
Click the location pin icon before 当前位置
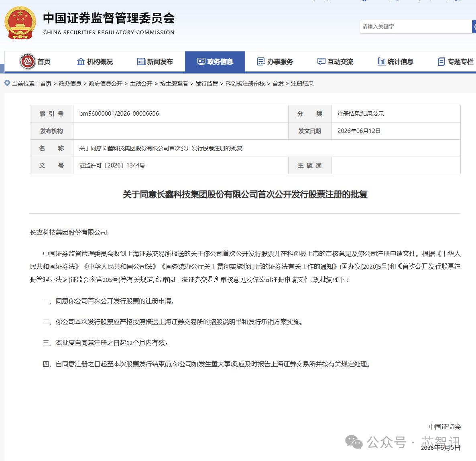pyautogui.click(x=7, y=83)
